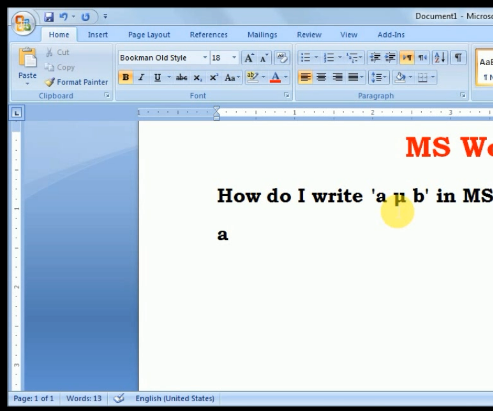This screenshot has height=411, width=493.
Task: Open font color picker dropdown arrow
Action: coord(286,77)
